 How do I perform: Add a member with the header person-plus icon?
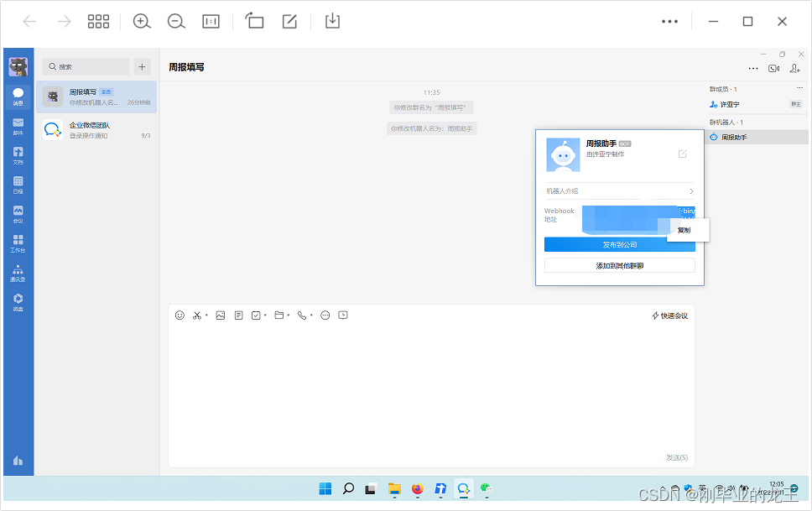click(x=795, y=69)
